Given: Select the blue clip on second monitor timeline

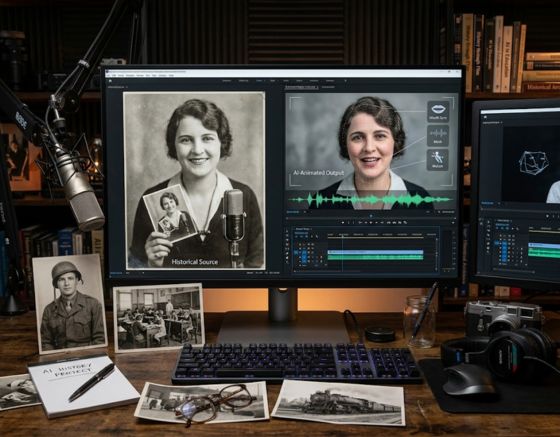Looking at the screenshot, I should tap(544, 245).
